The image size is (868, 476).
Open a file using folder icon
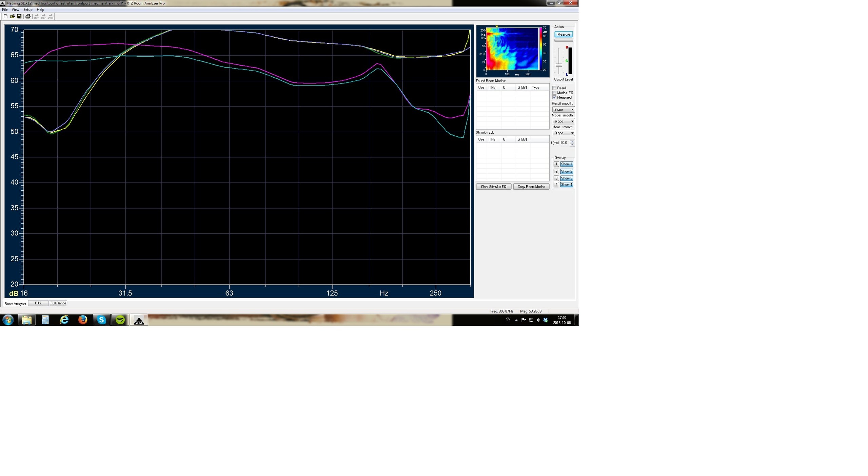pos(13,16)
